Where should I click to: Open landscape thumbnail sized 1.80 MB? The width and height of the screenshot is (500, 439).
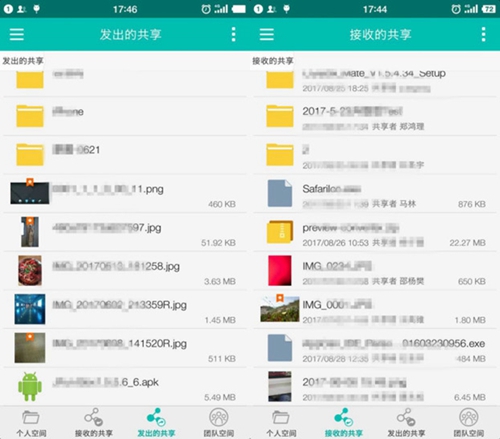[x=280, y=309]
